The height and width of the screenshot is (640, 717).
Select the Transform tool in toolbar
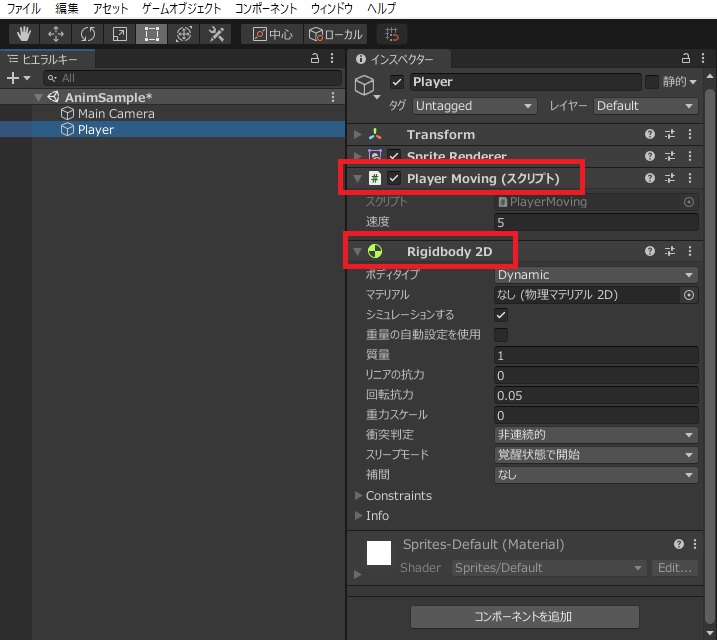click(x=184, y=34)
